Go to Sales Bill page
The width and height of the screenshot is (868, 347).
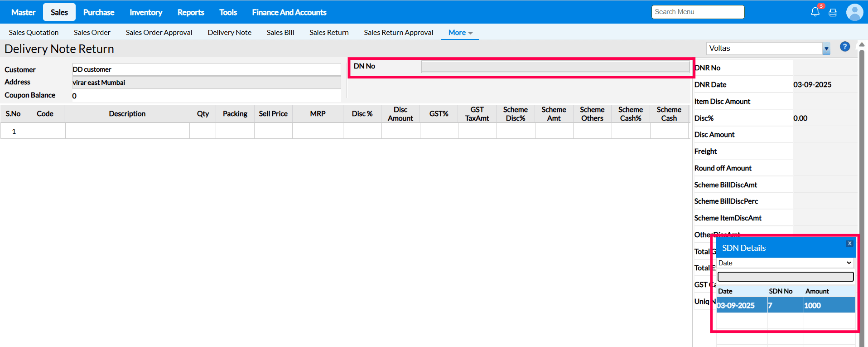[280, 33]
